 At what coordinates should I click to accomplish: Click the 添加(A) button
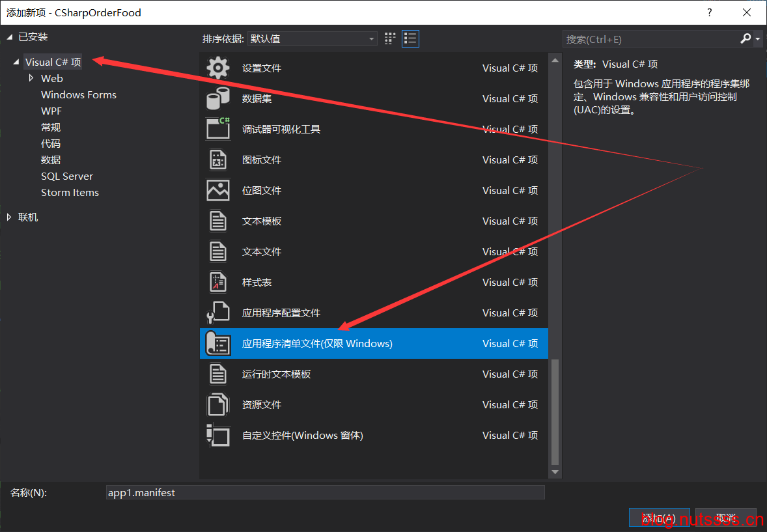click(x=659, y=518)
